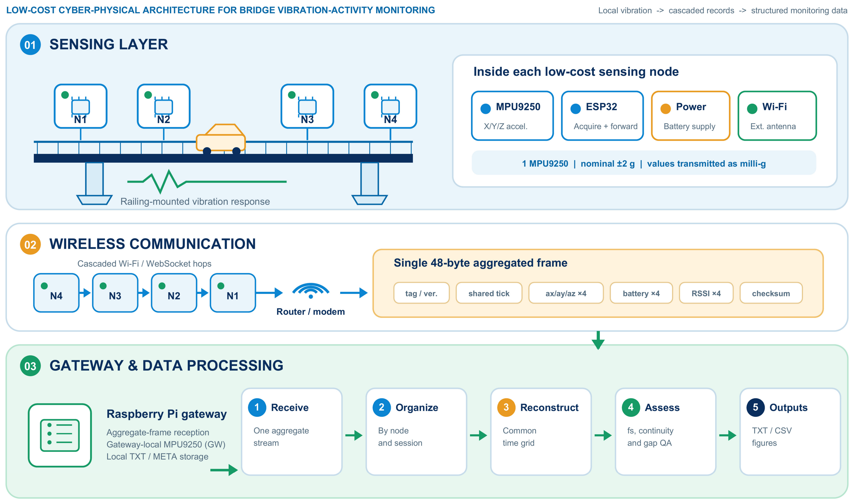Select the 'RSSI ×4' frame field
Screen dimensions: 854x504
(706, 293)
